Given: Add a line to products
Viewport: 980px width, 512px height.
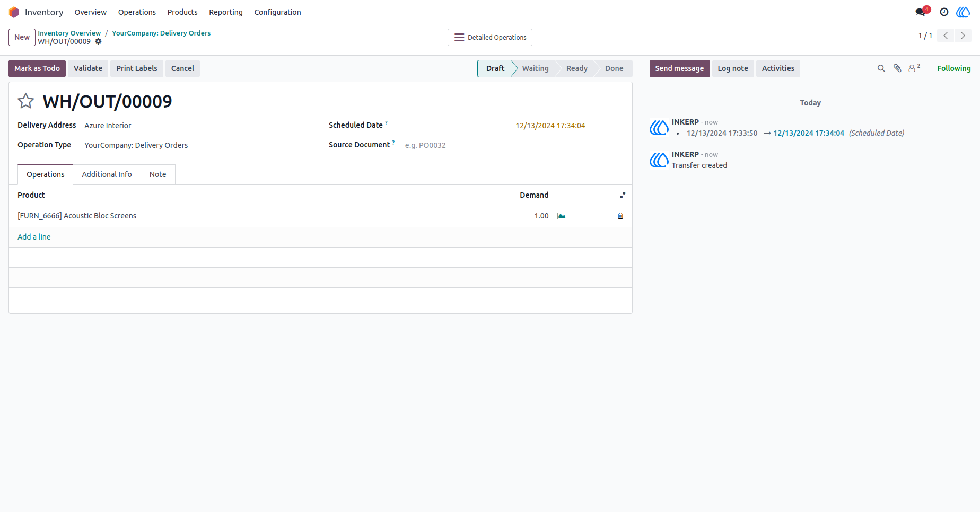Looking at the screenshot, I should (x=34, y=237).
